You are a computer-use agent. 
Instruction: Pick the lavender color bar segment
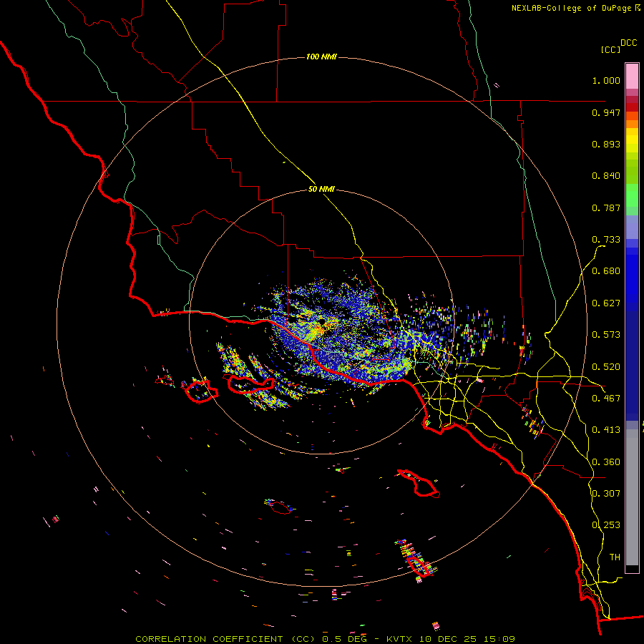click(x=632, y=227)
